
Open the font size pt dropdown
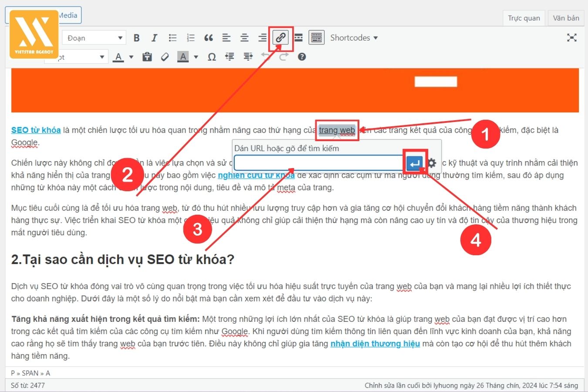tap(76, 57)
